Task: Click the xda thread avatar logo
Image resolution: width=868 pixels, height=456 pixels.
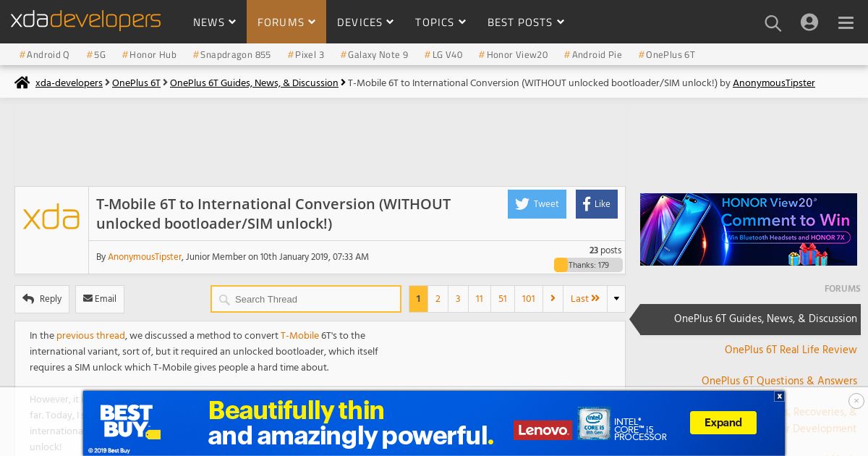Action: [x=51, y=218]
